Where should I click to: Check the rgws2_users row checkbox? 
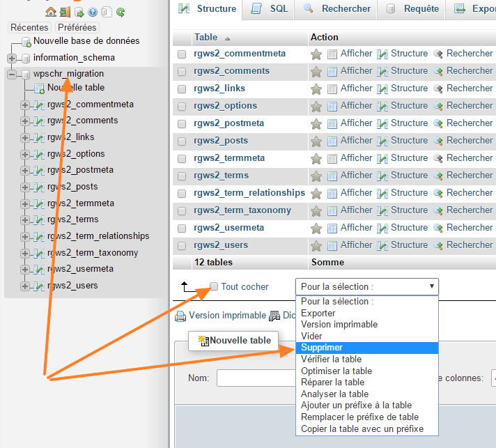tap(182, 246)
